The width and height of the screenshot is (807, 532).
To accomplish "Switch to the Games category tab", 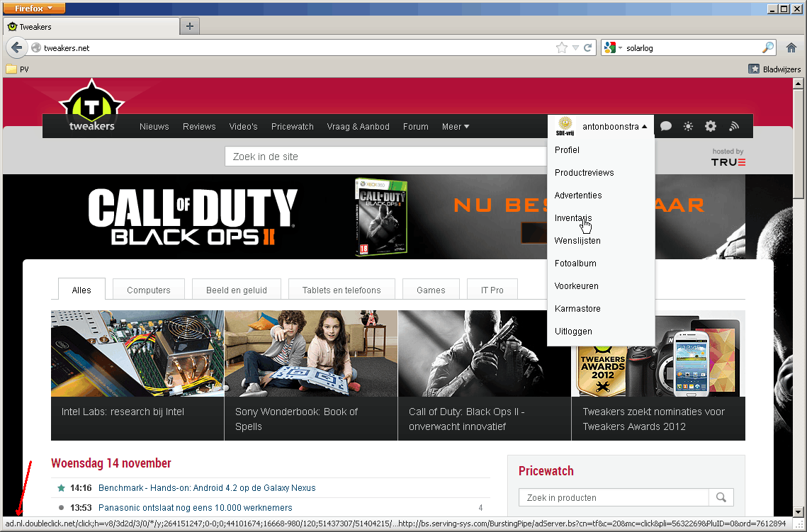I will pos(431,290).
